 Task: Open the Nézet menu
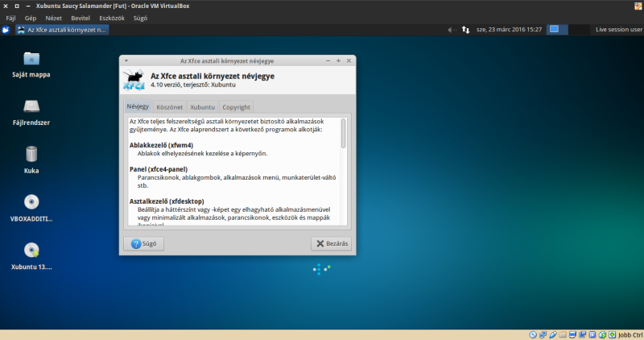[53, 18]
